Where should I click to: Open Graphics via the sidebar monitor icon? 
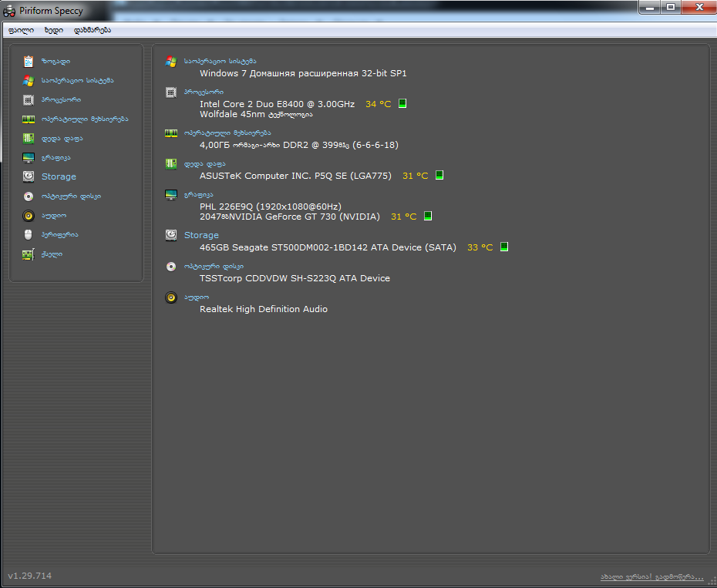tap(29, 158)
